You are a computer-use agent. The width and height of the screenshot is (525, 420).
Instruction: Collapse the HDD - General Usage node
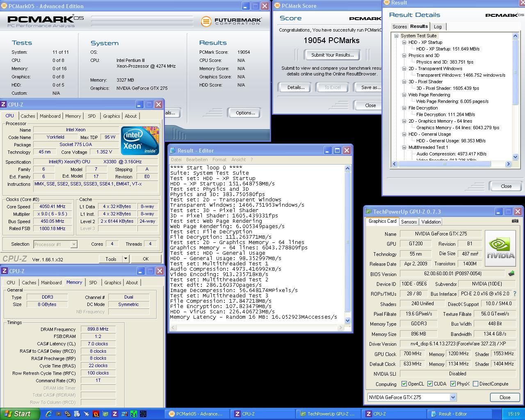coord(404,134)
